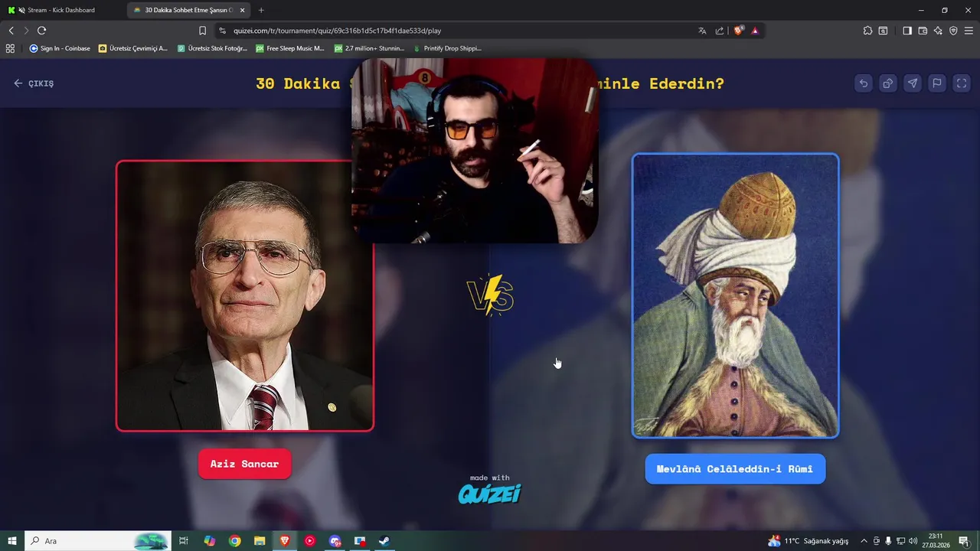Open the network tray icon
This screenshot has width=980, height=551.
pyautogui.click(x=900, y=541)
